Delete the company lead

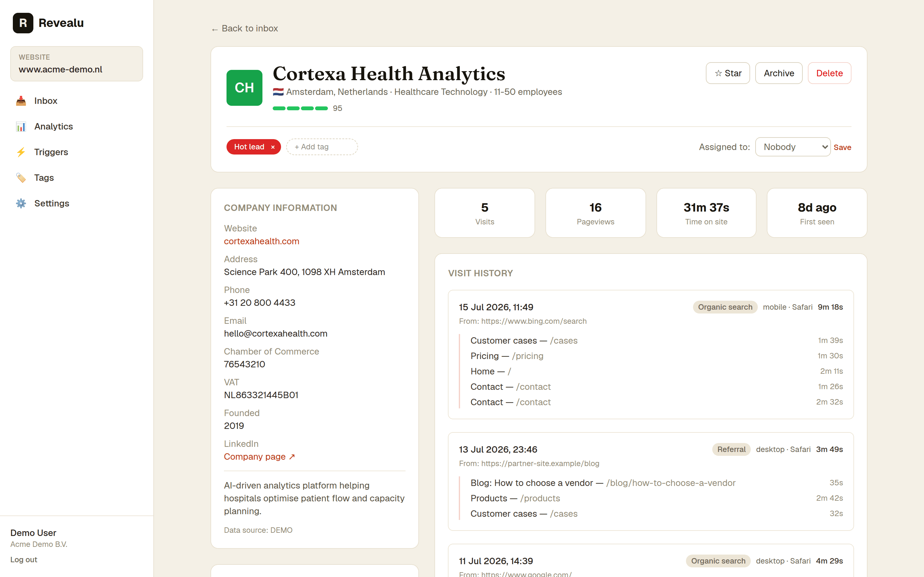[829, 73]
